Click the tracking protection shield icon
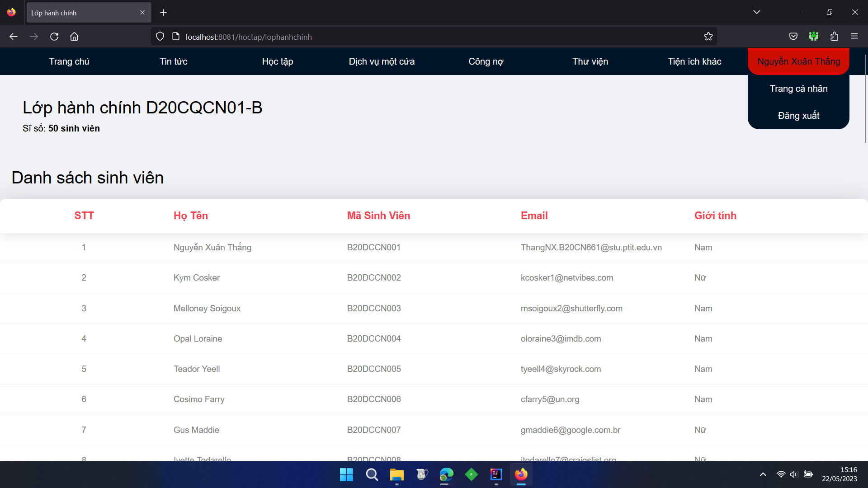 pyautogui.click(x=160, y=36)
